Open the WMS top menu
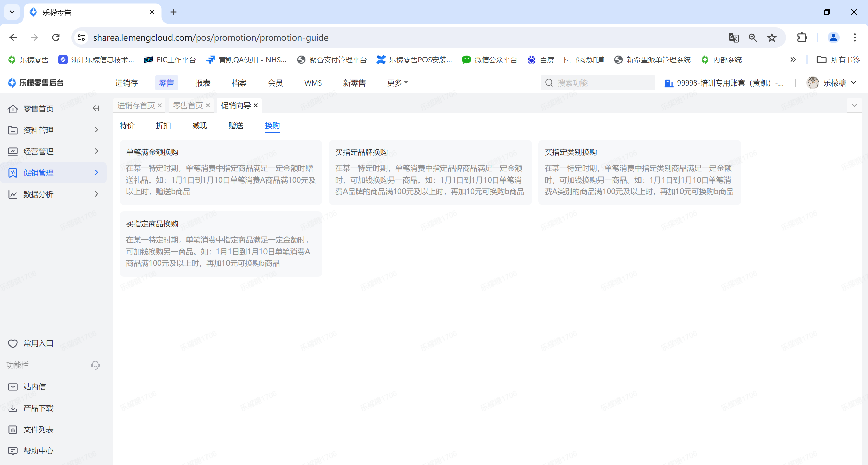The width and height of the screenshot is (868, 465). (x=313, y=83)
